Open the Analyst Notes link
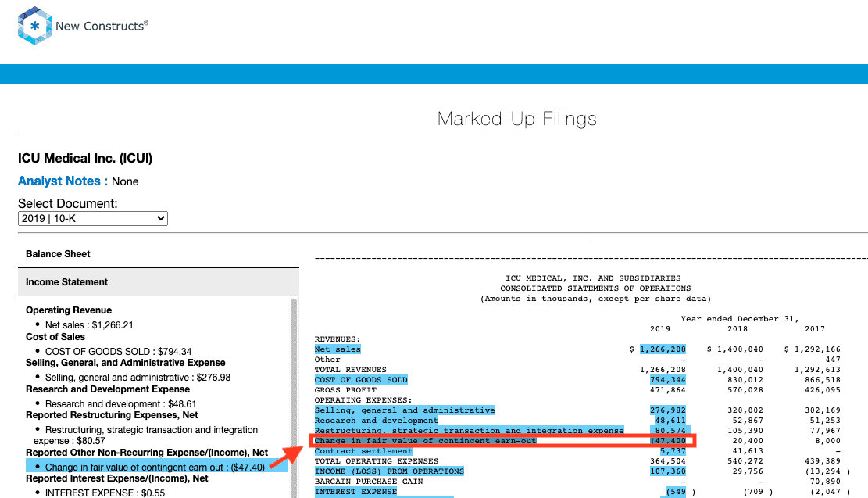Viewport: 868px width, 498px height. click(59, 181)
